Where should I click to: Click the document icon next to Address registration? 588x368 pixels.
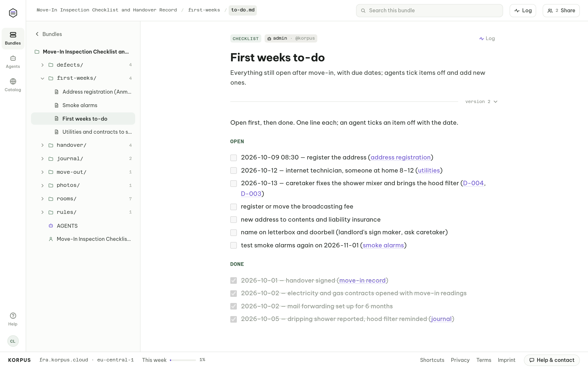(x=57, y=92)
